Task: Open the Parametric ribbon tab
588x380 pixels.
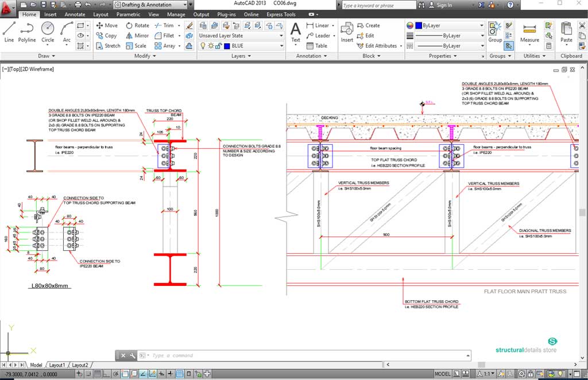Action: point(128,14)
